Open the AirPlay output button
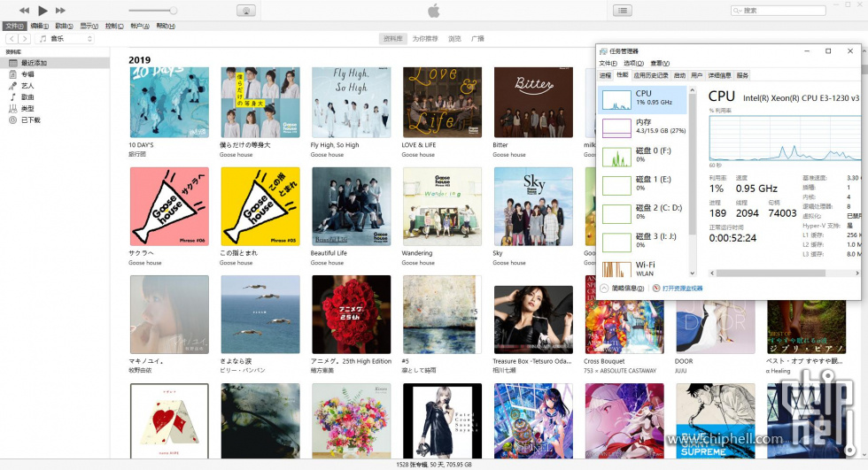Viewport: 868px width, 470px height. [246, 11]
